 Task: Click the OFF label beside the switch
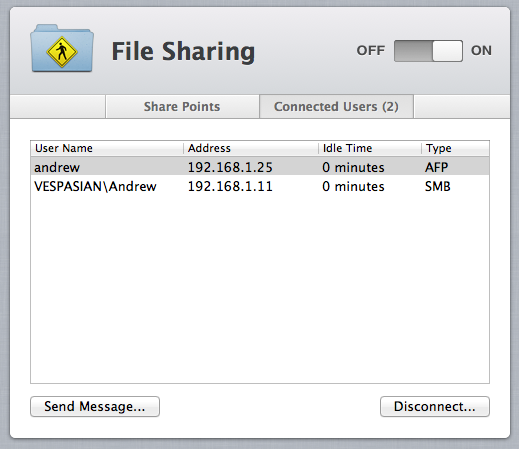click(x=370, y=51)
